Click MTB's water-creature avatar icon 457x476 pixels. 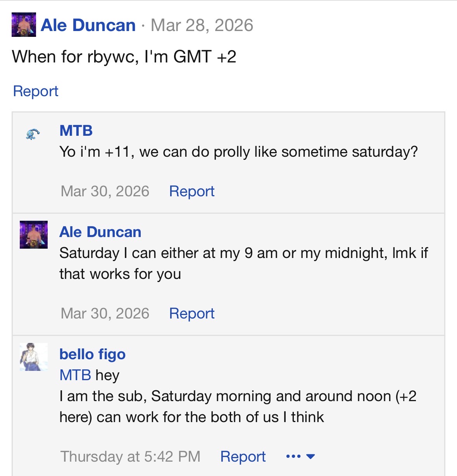(33, 134)
